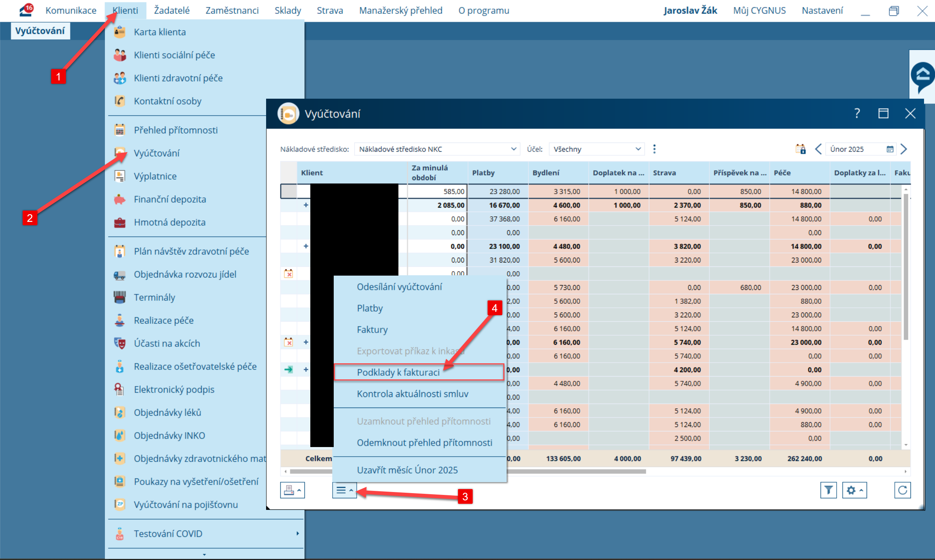
Task: Open the gear settings dropdown button
Action: [854, 490]
